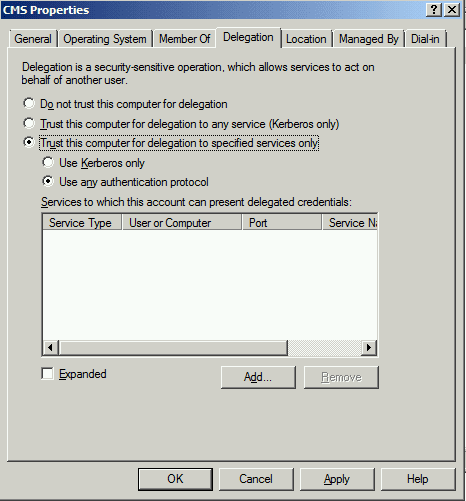This screenshot has width=466, height=501.
Task: Click the OK button
Action: click(175, 479)
